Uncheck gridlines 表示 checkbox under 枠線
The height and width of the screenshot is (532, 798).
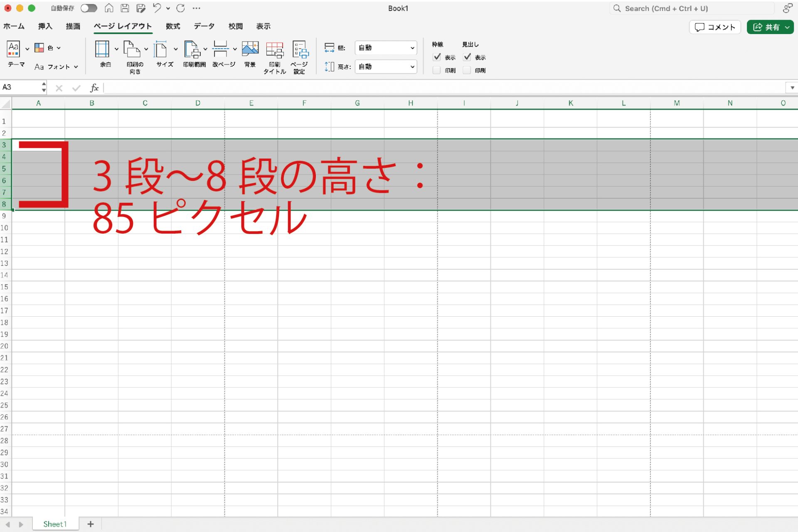(437, 57)
